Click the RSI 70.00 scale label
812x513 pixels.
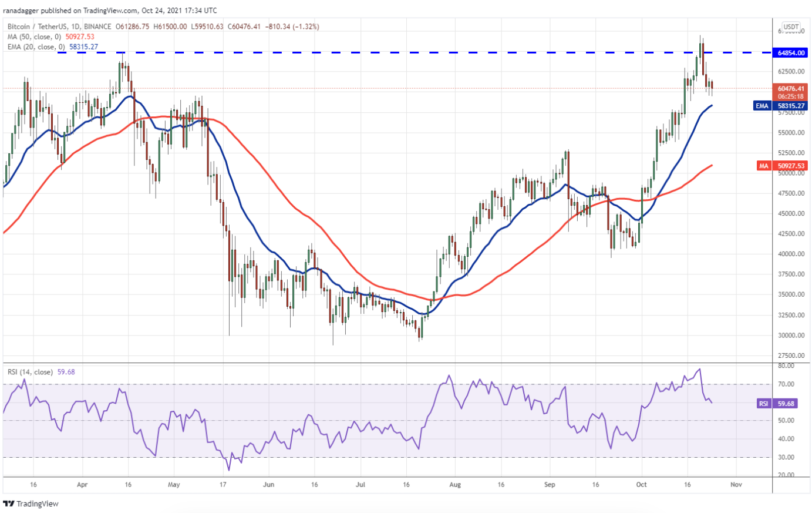click(786, 384)
